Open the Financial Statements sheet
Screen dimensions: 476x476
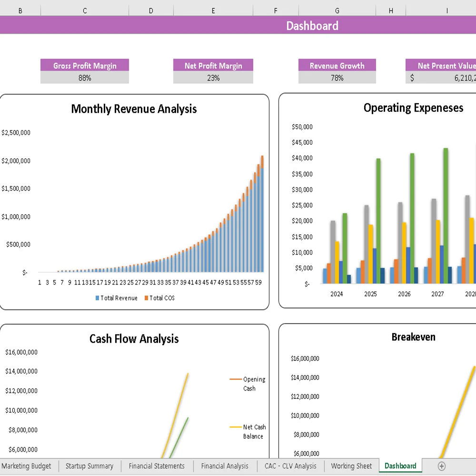pos(157,466)
